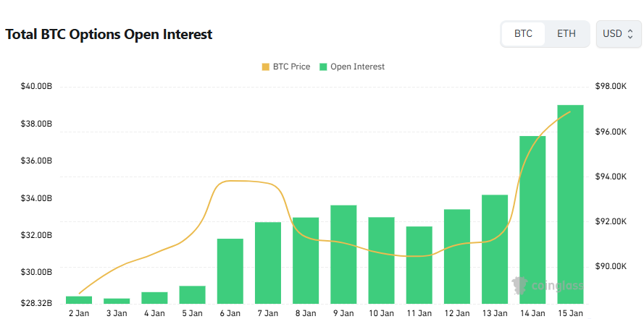Click the 13 Jan open interest bar
644x319 pixels.
tap(495, 249)
